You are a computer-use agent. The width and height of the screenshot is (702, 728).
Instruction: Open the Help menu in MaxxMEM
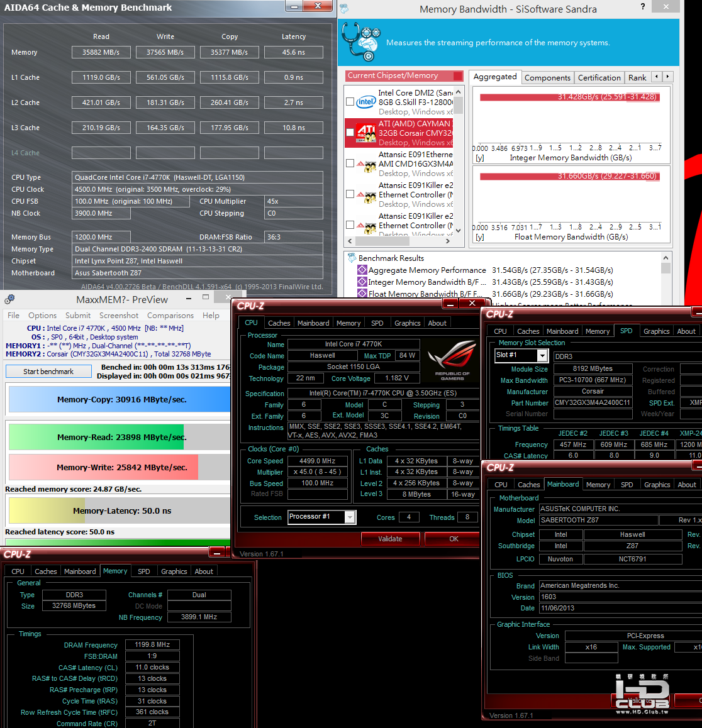coord(211,315)
